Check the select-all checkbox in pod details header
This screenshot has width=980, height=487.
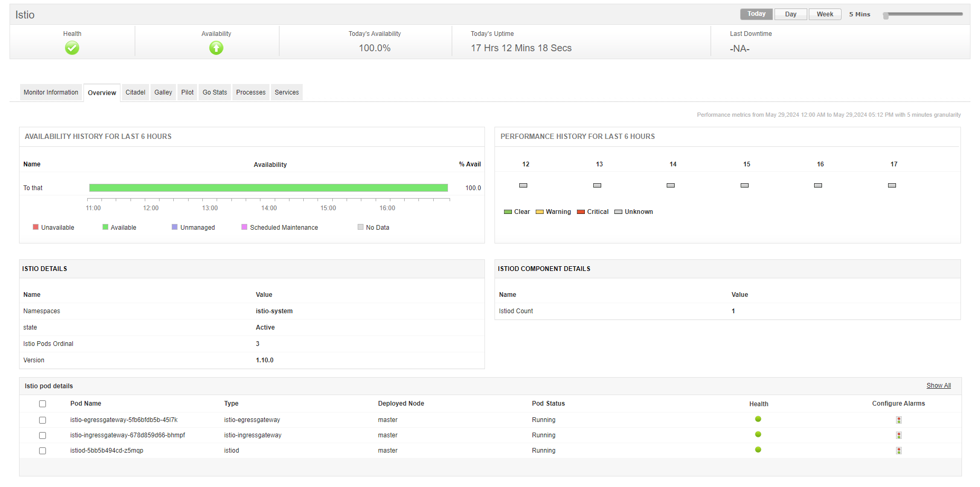point(42,404)
